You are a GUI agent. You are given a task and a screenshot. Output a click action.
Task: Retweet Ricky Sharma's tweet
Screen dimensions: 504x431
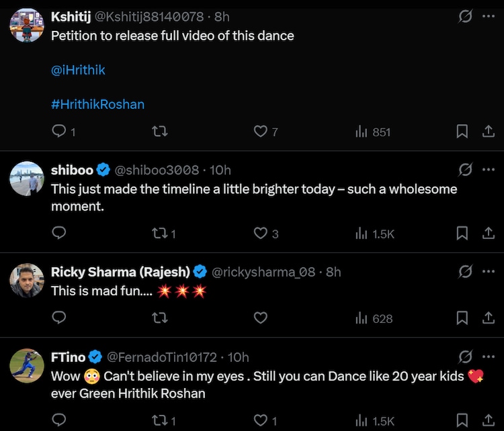click(x=160, y=318)
